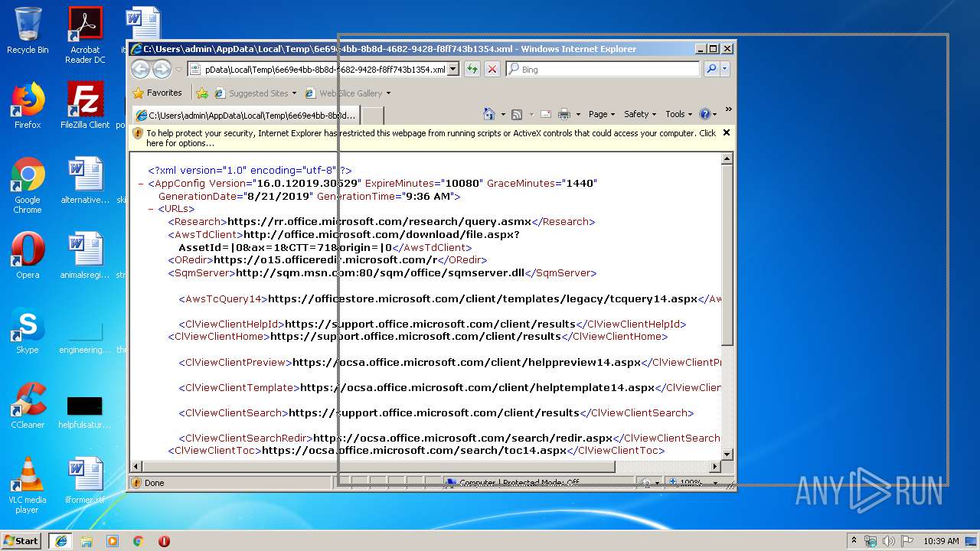Expand the command bar overflow chevron
Viewport: 980px width, 551px height.
[x=728, y=109]
